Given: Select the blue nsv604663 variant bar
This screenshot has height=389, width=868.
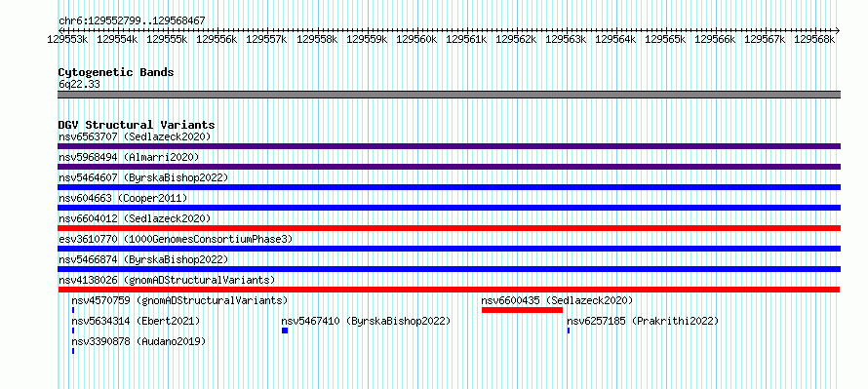Looking at the screenshot, I should tap(449, 208).
